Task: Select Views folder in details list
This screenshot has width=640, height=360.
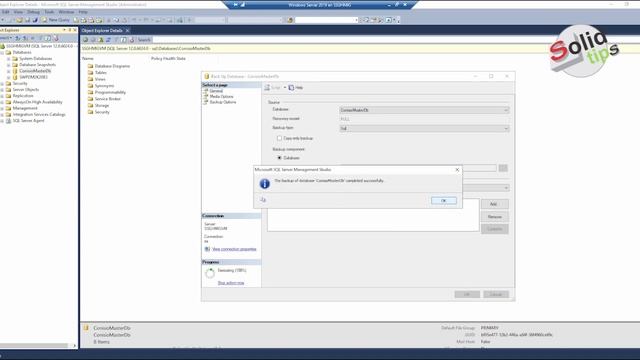Action: coord(100,79)
